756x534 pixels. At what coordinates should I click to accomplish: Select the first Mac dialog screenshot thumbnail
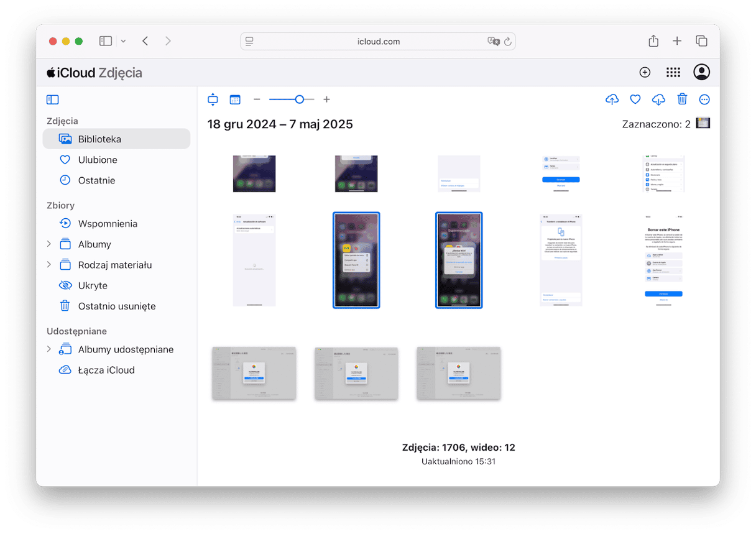tap(254, 373)
